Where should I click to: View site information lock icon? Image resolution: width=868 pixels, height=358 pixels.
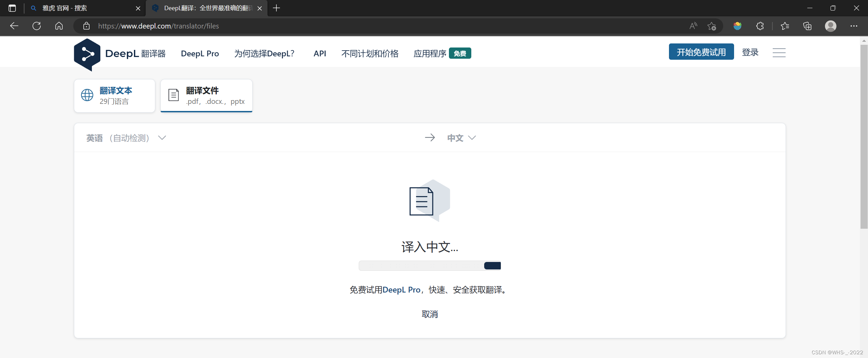pyautogui.click(x=86, y=26)
